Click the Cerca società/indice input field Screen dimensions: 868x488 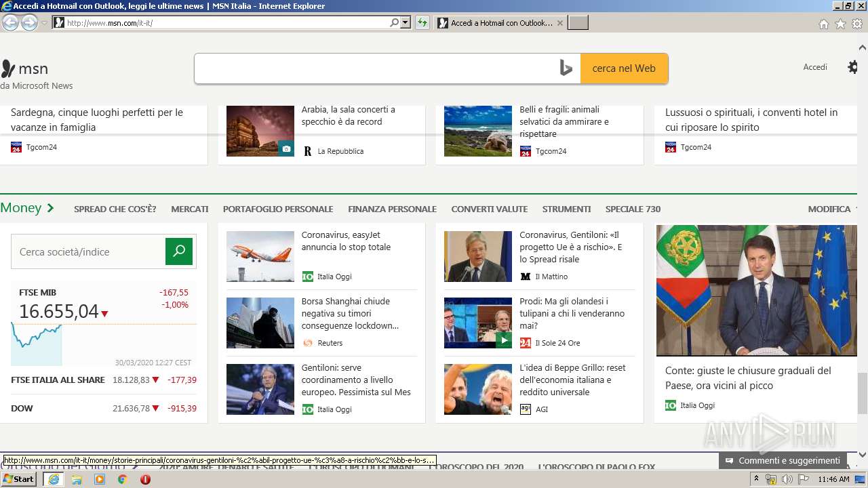tap(88, 251)
